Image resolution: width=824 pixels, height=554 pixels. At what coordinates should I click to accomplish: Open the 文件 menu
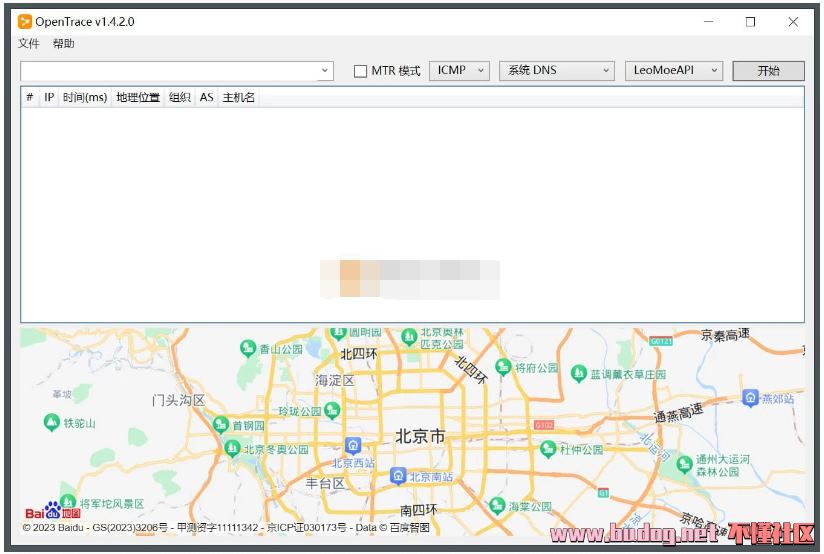(29, 44)
